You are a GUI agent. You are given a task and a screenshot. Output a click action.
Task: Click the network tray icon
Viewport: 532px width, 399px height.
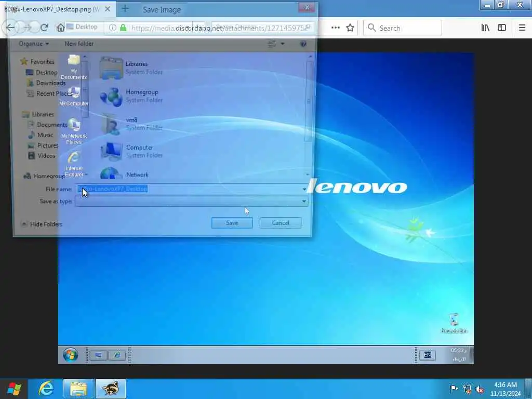coord(467,389)
